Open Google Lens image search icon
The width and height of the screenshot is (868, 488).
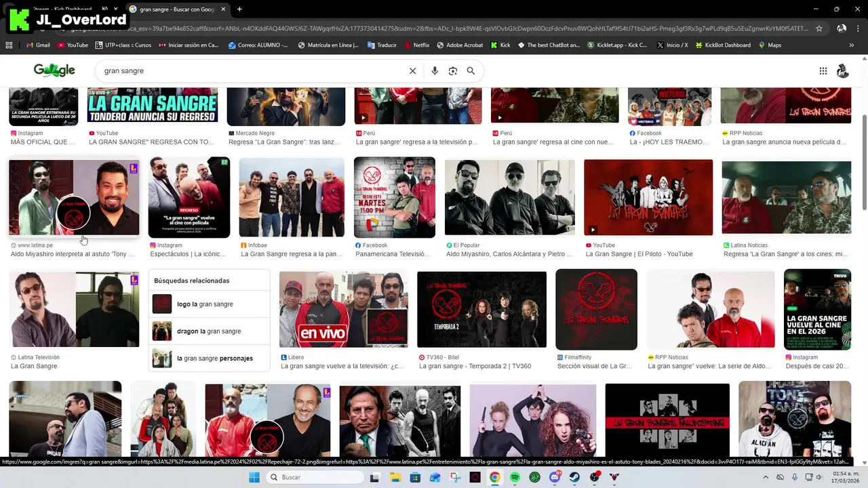pos(453,71)
